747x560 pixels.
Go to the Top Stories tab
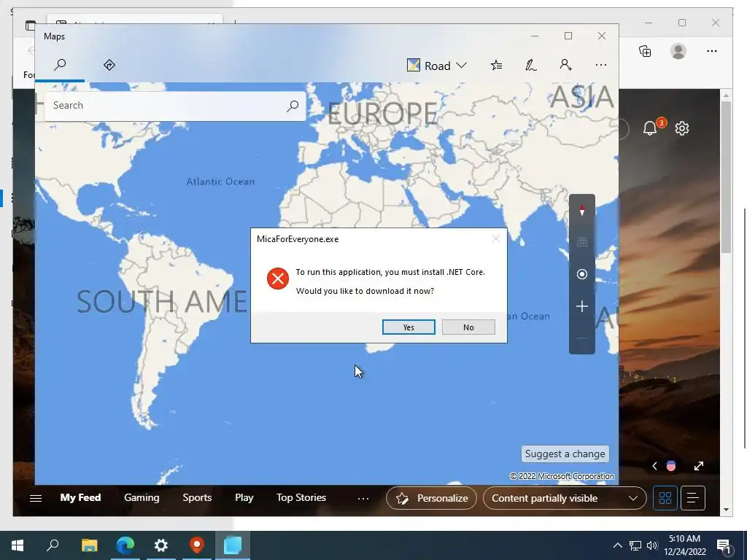301,497
